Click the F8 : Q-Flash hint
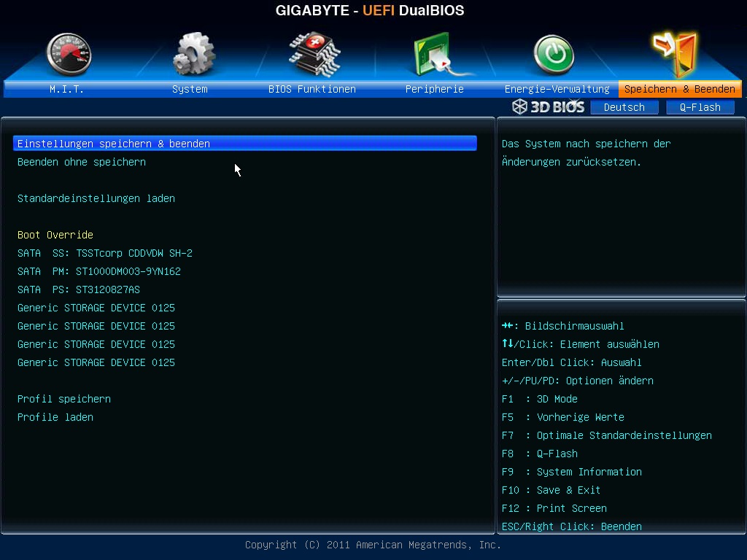747x560 pixels. pyautogui.click(x=540, y=454)
